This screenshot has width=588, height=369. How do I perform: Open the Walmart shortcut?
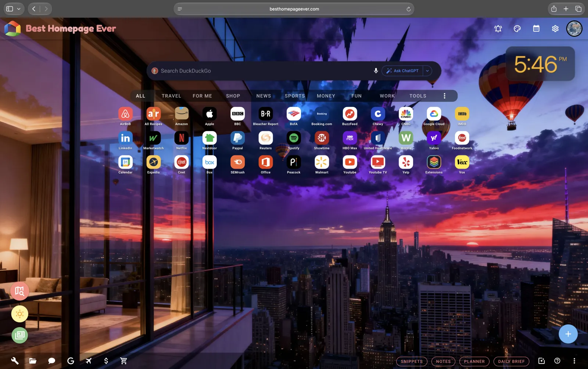[x=322, y=162]
